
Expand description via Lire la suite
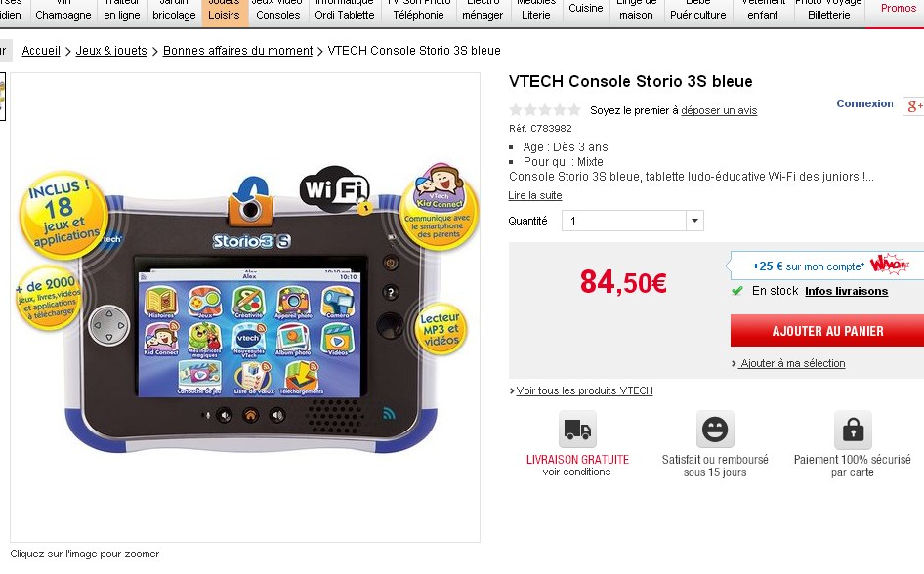535,195
